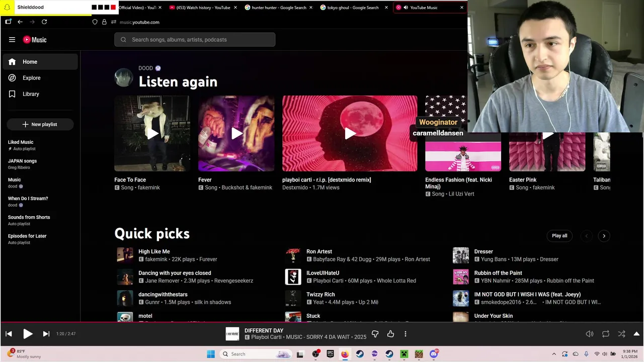Resume playback of DIFFERENT DAY
The width and height of the screenshot is (644, 362).
(x=28, y=334)
